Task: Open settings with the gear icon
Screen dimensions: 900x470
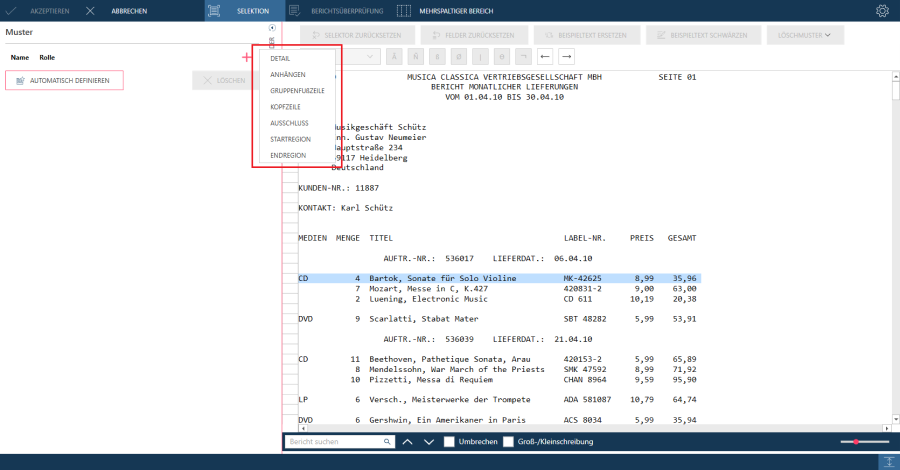Action: (x=882, y=11)
